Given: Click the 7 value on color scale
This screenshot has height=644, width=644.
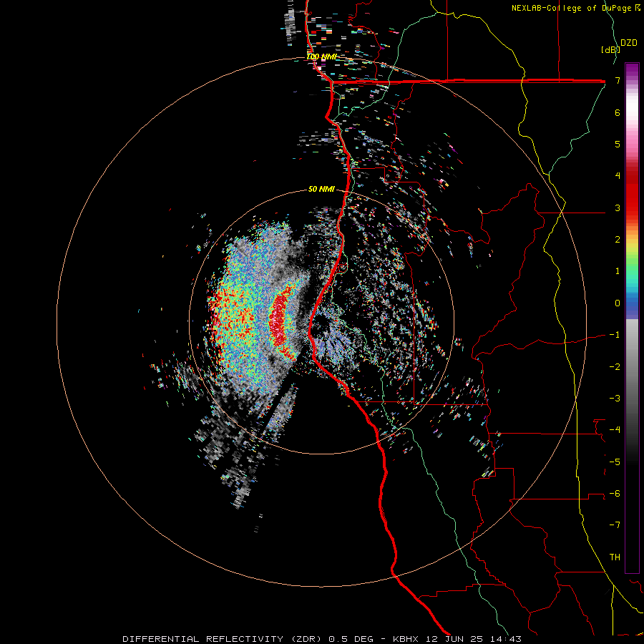Looking at the screenshot, I should (618, 80).
